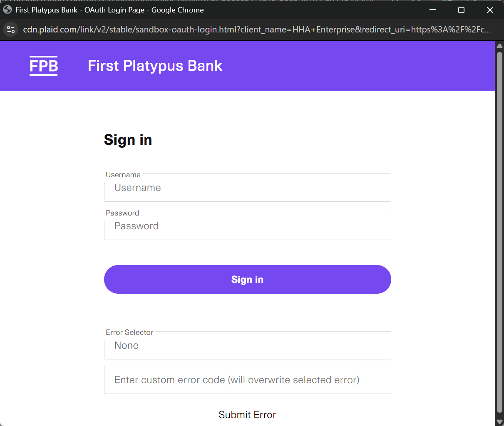Click the globe icon in the title bar
This screenshot has height=426, width=504.
tap(7, 10)
